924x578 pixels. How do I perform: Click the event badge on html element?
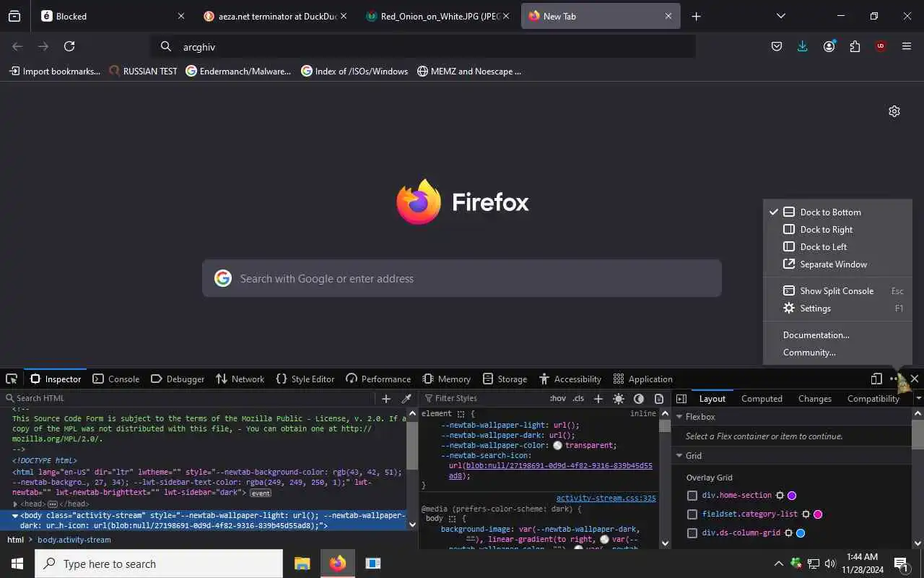click(x=261, y=493)
